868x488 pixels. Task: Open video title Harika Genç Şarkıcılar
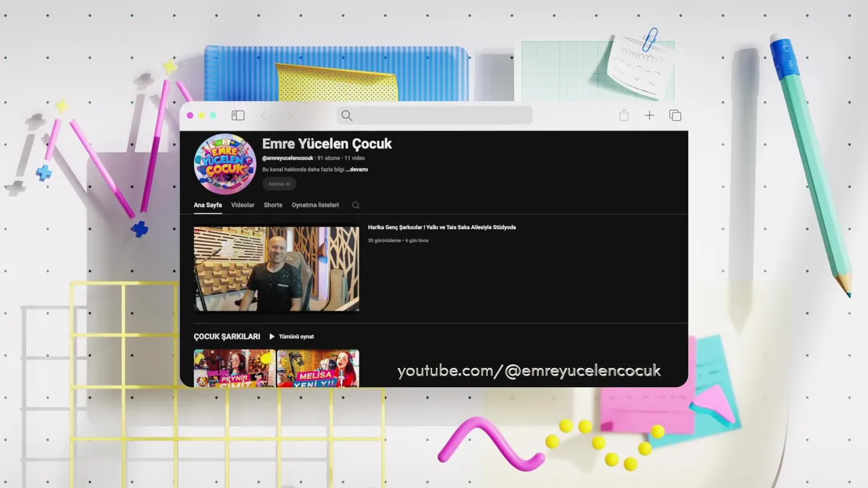click(441, 227)
